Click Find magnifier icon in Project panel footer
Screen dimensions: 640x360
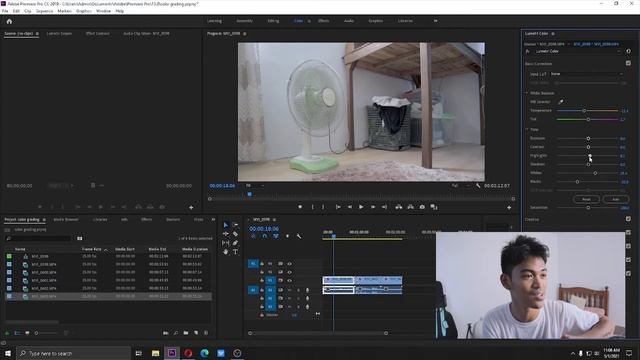point(176,333)
